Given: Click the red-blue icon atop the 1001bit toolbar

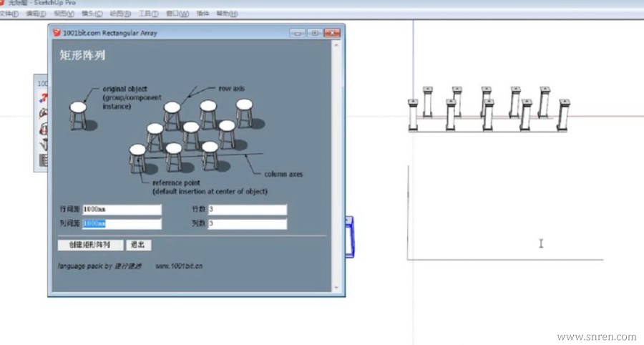Looking at the screenshot, I should [x=43, y=98].
